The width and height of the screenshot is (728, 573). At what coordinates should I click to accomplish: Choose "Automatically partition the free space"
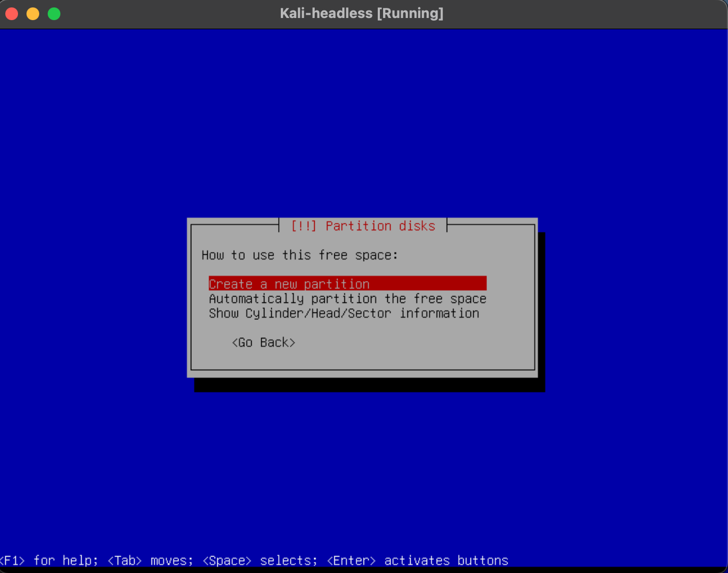[x=348, y=299]
